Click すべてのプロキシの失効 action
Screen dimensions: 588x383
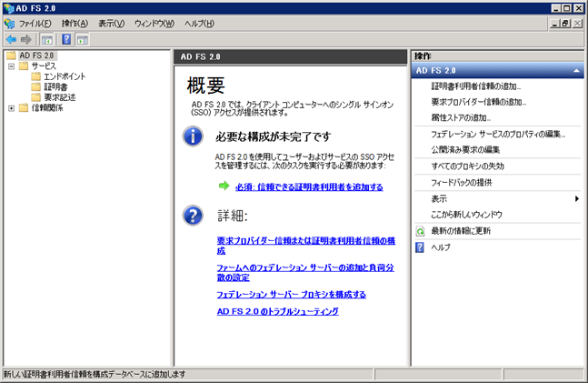click(x=468, y=166)
